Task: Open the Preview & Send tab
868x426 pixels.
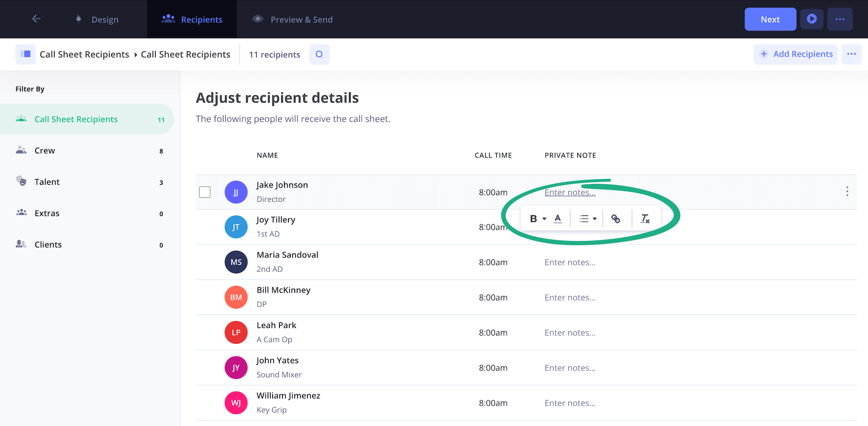Action: coord(292,19)
